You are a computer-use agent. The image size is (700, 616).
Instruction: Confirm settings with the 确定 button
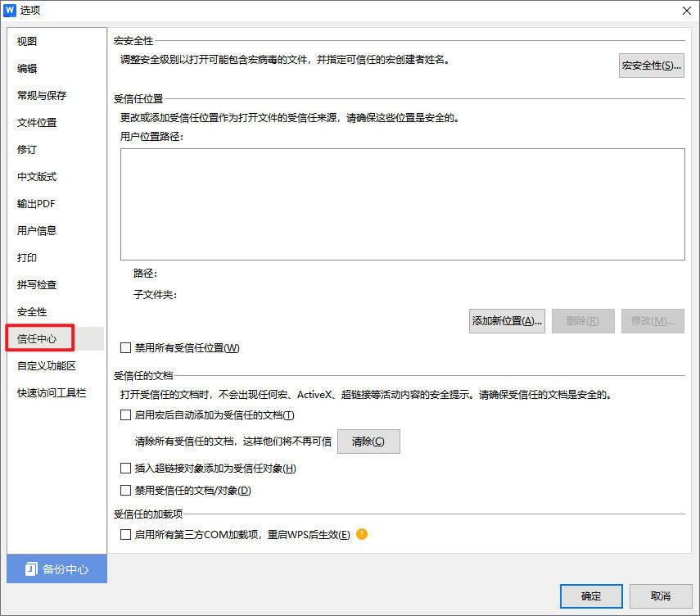click(590, 596)
